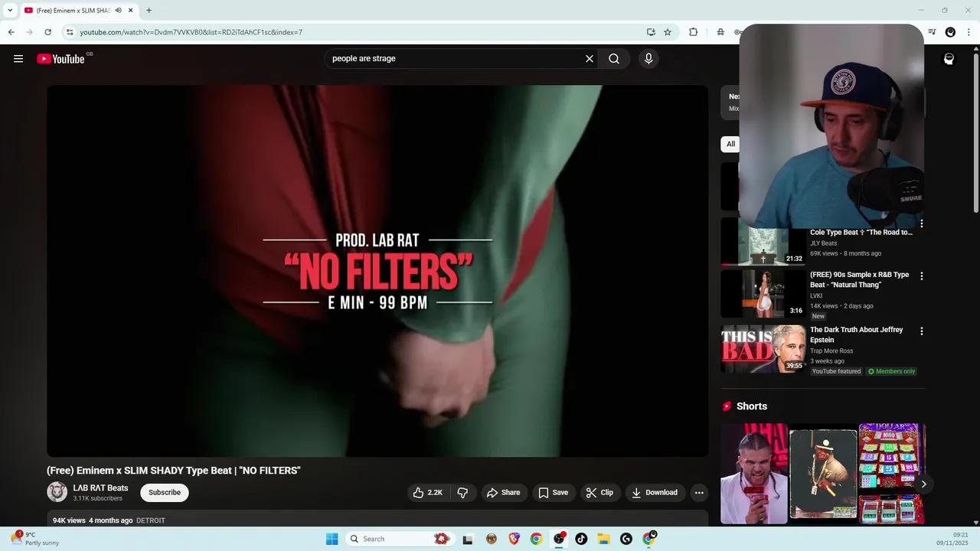Viewport: 980px width, 551px height.
Task: Open a new browser tab
Action: (149, 11)
